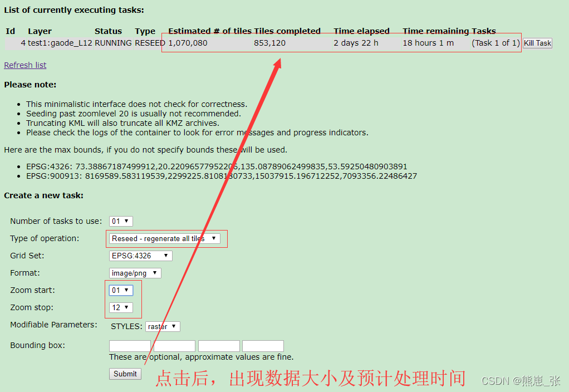Focus the second Bounding box field

click(175, 346)
